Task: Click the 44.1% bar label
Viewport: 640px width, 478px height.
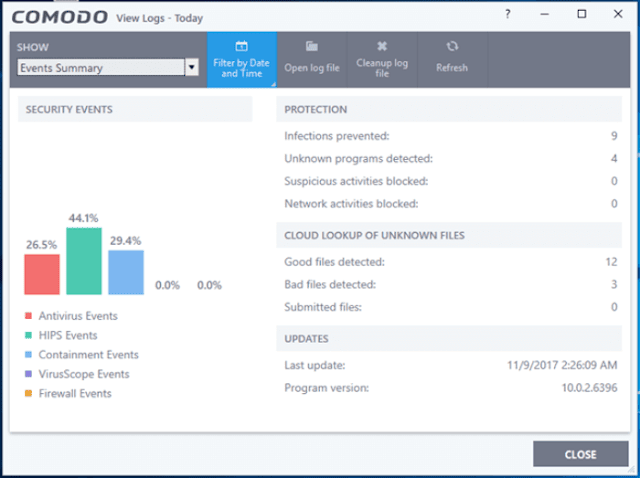Action: [x=84, y=218]
